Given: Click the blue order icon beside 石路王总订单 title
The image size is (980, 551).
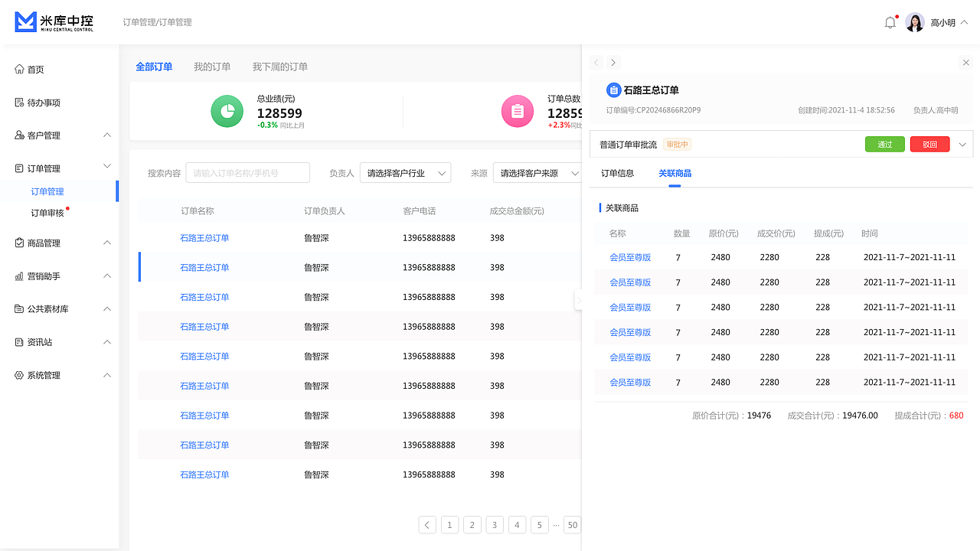Looking at the screenshot, I should coord(613,90).
